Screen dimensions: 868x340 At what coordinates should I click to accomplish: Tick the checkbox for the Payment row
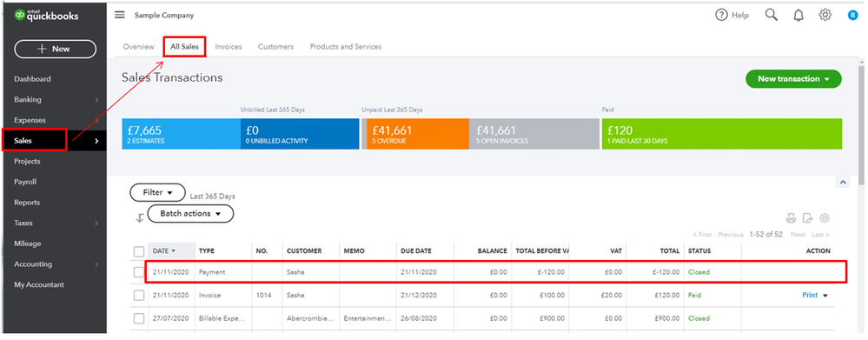click(x=139, y=272)
